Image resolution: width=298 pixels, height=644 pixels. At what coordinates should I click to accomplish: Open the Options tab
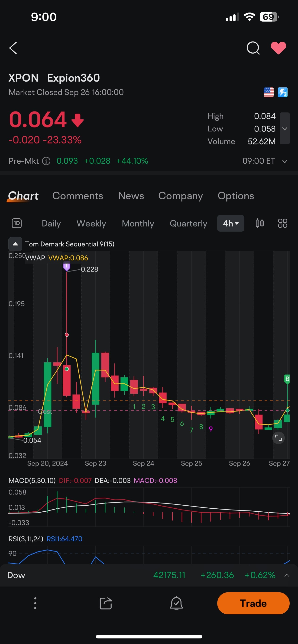pyautogui.click(x=236, y=196)
